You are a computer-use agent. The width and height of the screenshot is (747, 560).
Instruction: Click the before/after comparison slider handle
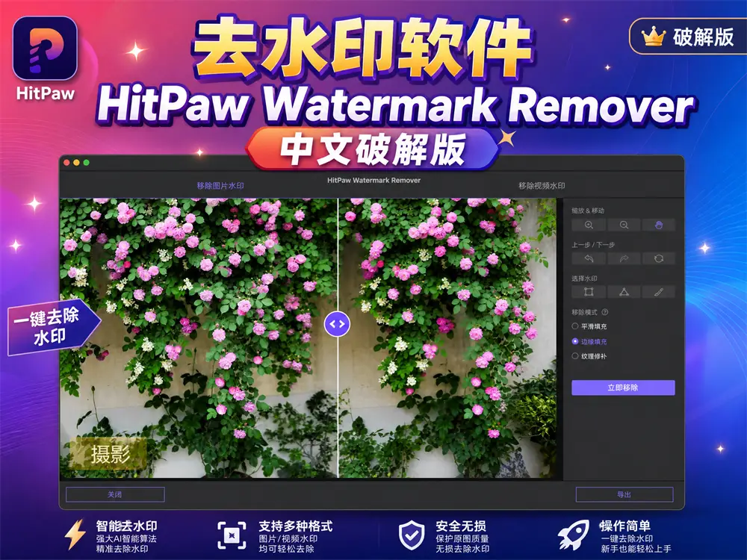pyautogui.click(x=338, y=324)
